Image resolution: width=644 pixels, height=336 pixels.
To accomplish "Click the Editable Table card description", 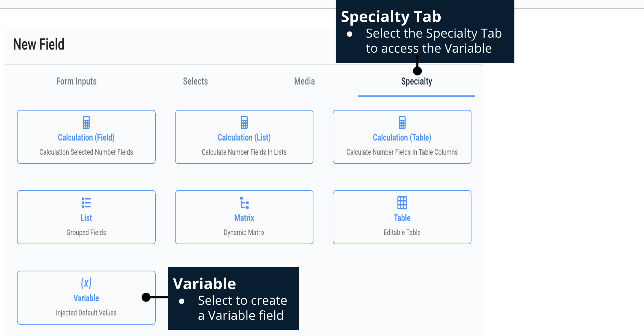I will coord(402,232).
